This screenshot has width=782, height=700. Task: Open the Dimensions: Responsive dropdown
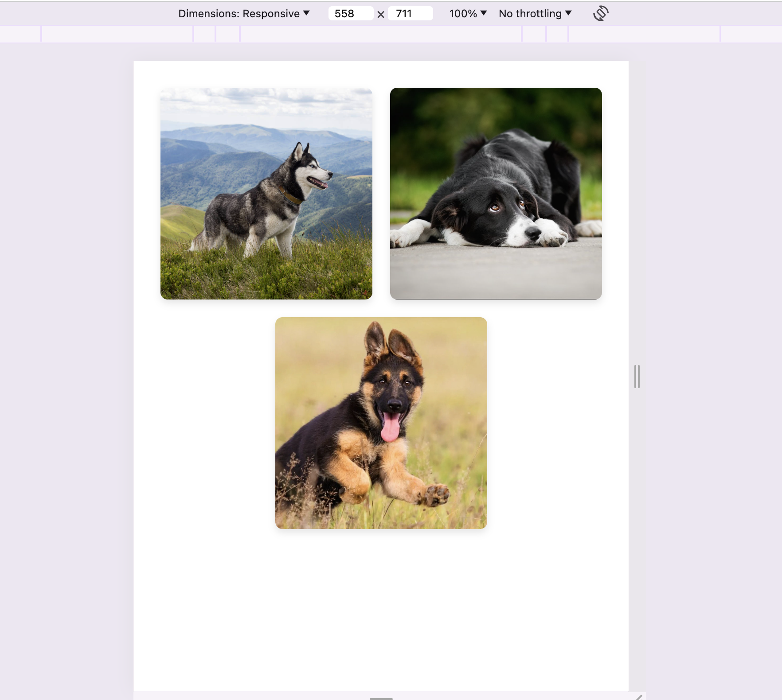pyautogui.click(x=244, y=14)
